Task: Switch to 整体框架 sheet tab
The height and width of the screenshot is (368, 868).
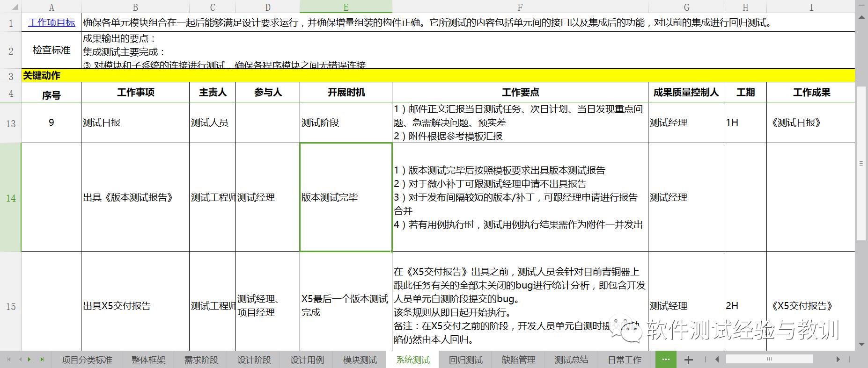Action: click(148, 360)
